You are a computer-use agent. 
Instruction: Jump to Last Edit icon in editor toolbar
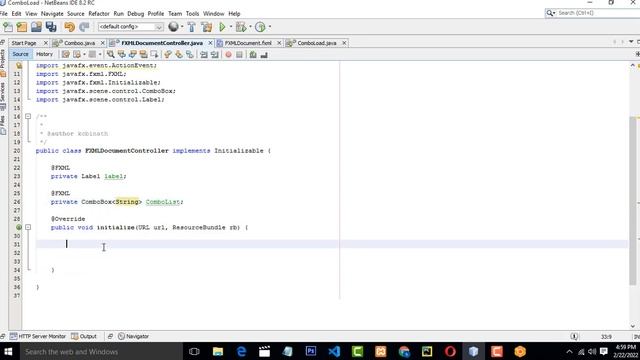66,55
